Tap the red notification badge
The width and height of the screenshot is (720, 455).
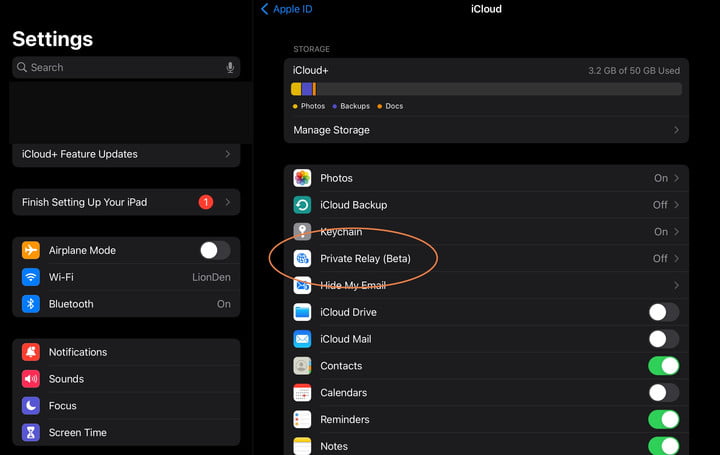coord(206,202)
